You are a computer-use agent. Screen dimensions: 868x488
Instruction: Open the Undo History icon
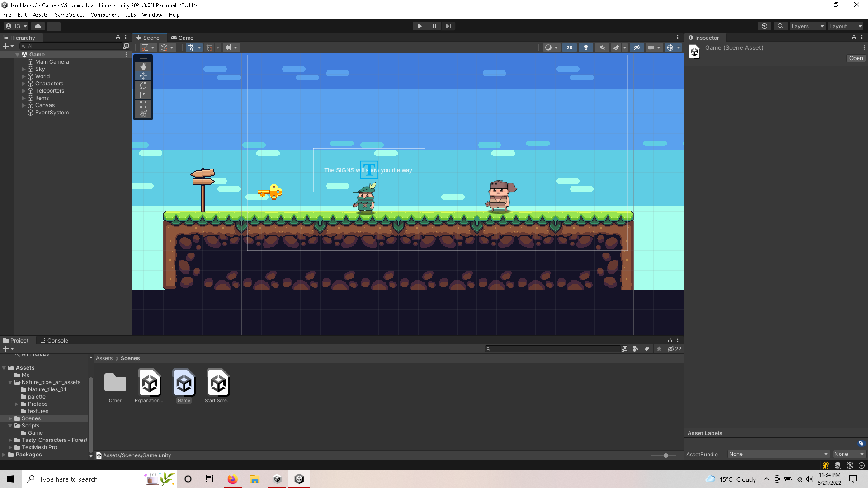coord(764,26)
